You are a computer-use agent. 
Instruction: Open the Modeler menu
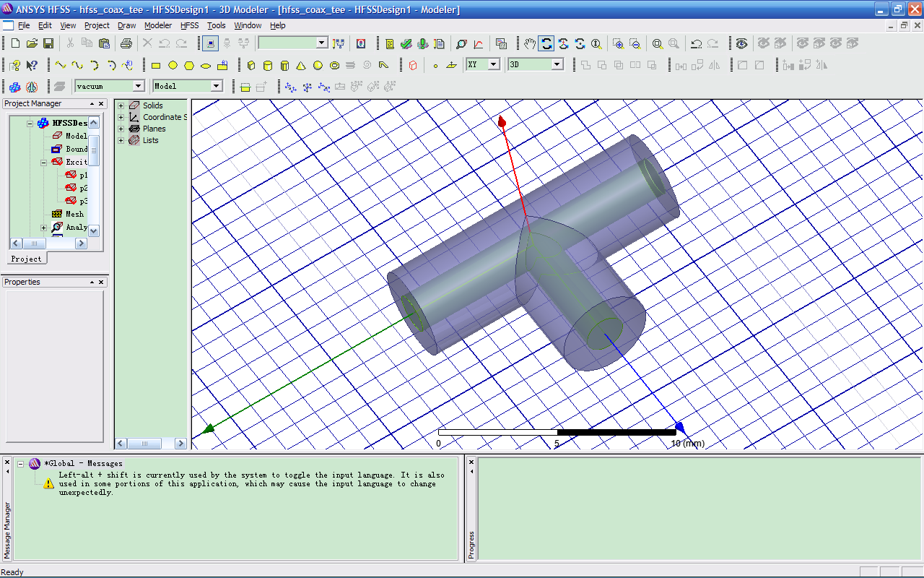point(157,25)
